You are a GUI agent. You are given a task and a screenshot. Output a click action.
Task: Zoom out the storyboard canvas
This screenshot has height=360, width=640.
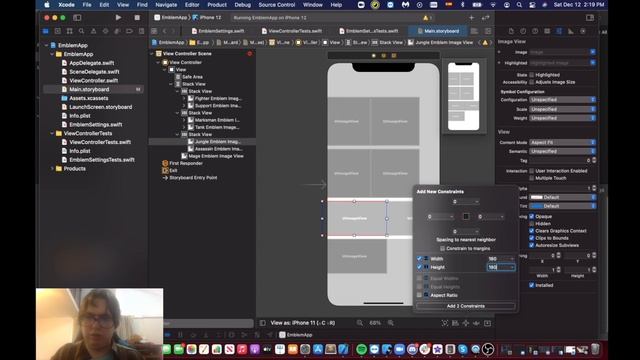point(360,323)
